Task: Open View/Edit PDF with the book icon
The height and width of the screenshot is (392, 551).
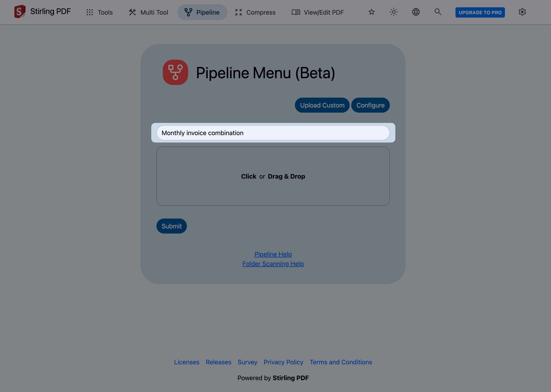Action: [x=296, y=12]
